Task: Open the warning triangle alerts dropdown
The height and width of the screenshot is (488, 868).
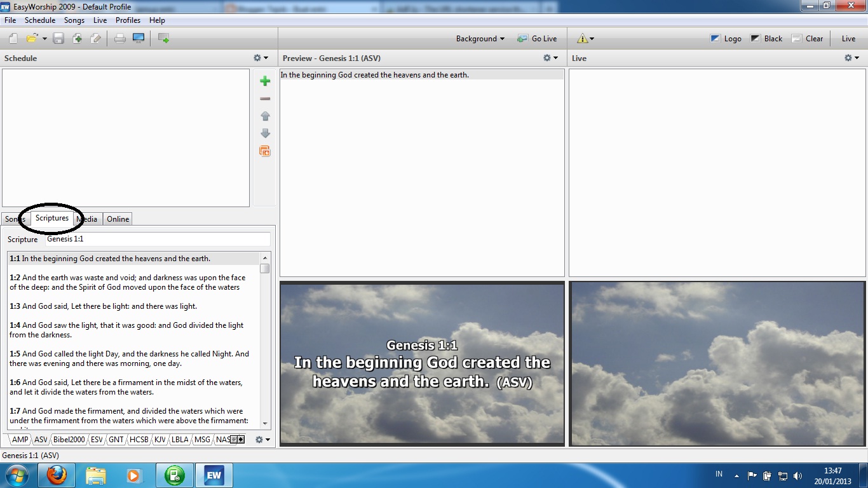Action: point(585,39)
